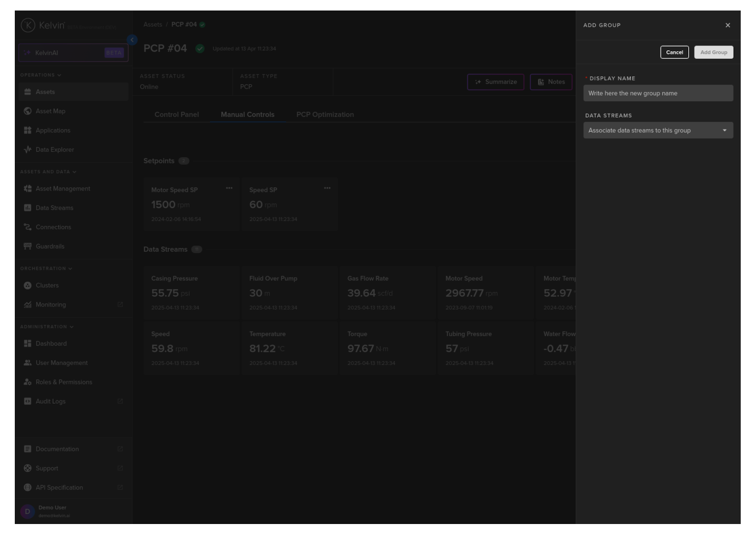Collapse the sidebar with the arrow toggle

click(x=132, y=40)
